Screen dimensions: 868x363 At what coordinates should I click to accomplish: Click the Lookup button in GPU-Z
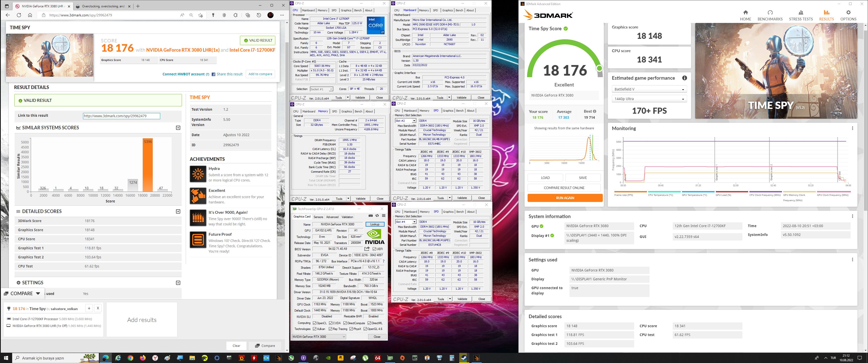375,224
